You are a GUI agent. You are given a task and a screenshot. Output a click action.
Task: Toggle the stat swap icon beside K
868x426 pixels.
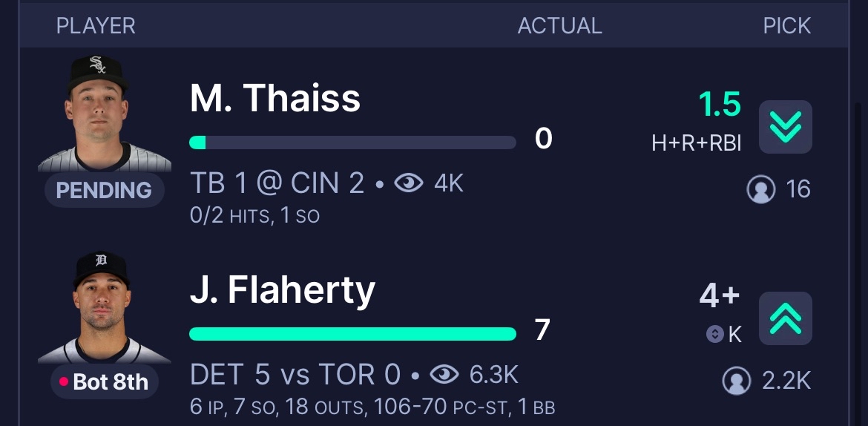click(714, 334)
